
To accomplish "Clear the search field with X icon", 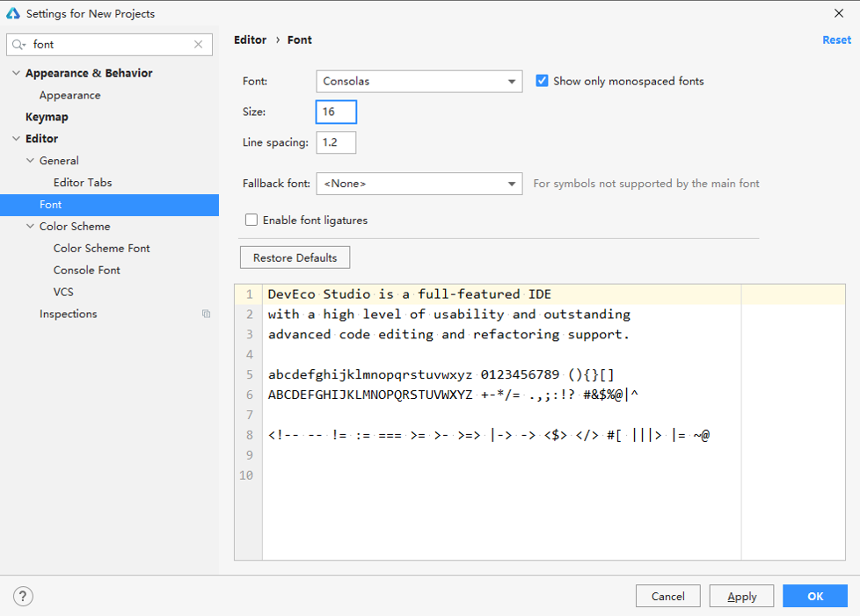I will click(198, 45).
